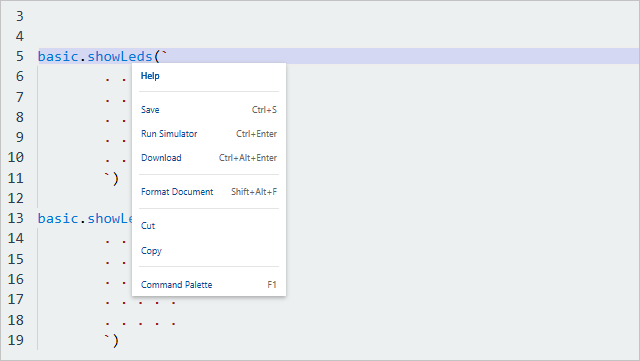Image resolution: width=640 pixels, height=361 pixels.
Task: Click line number 13 in the gutter
Action: click(16, 218)
